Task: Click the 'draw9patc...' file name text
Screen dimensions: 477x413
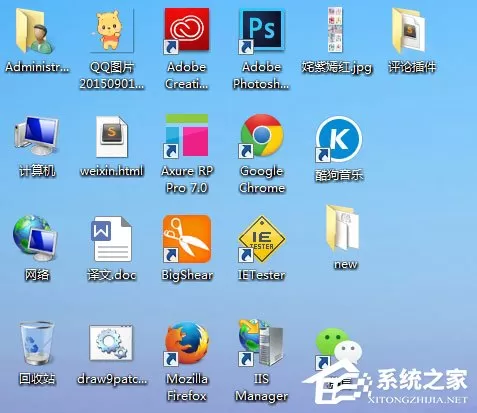Action: click(112, 379)
